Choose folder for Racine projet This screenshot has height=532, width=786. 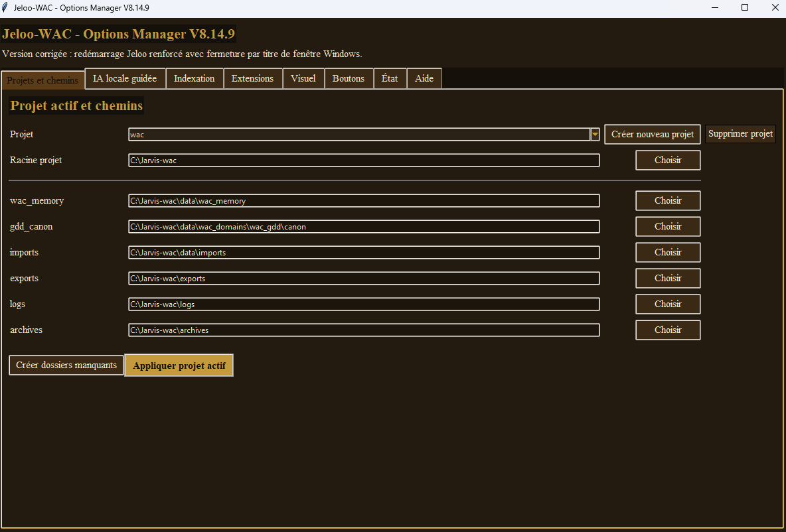668,161
